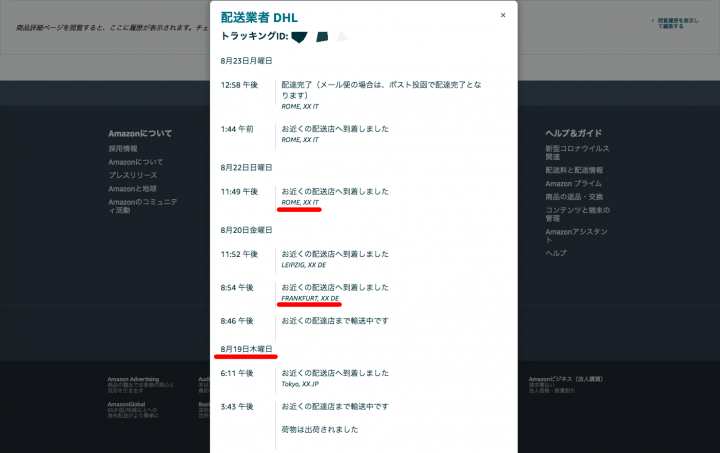The height and width of the screenshot is (453, 720).
Task: Open Amazonと地球 link
Action: point(132,188)
